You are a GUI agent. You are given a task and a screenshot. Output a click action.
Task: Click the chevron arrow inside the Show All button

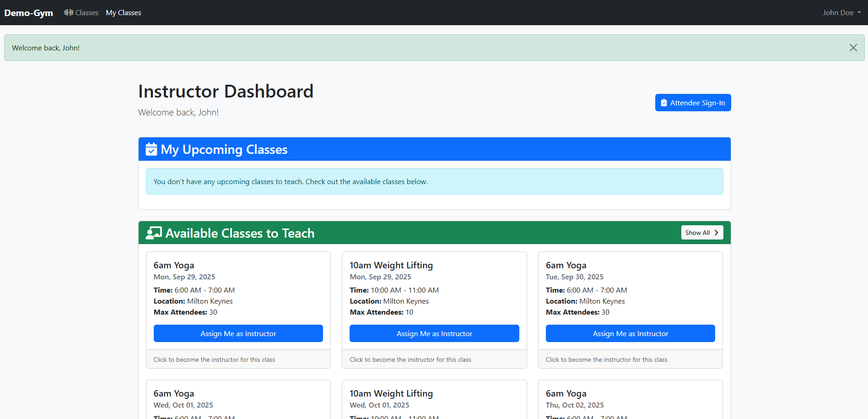click(x=716, y=233)
